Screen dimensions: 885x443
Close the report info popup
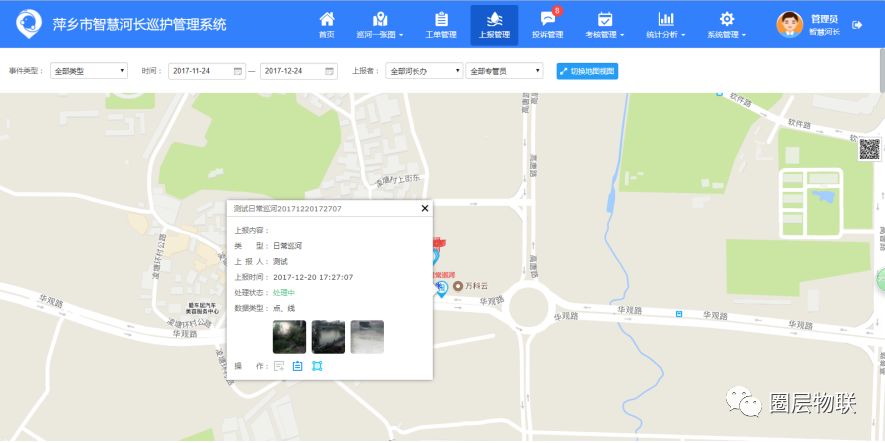point(425,208)
